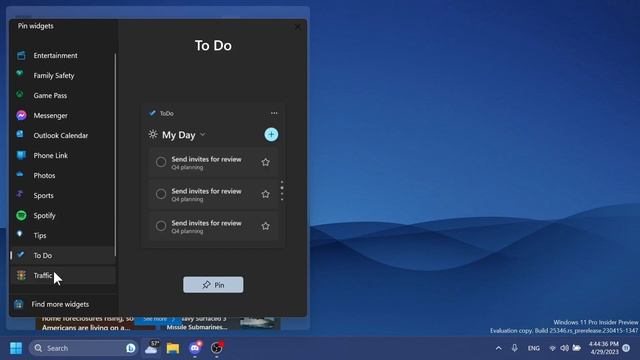Select the Family Safety widget entry
The width and height of the screenshot is (640, 360).
pyautogui.click(x=62, y=76)
